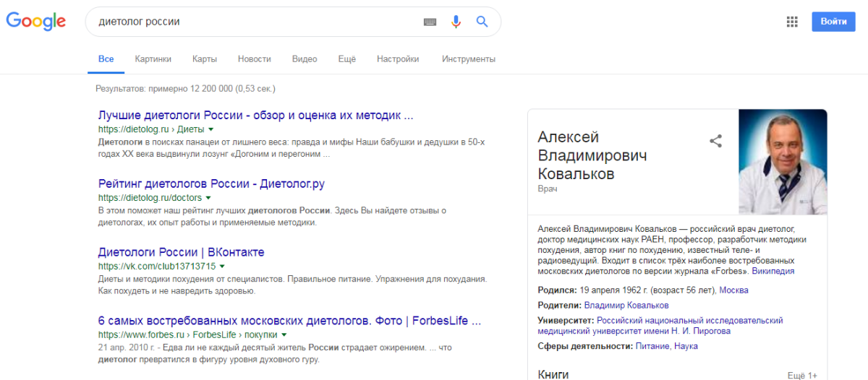Image resolution: width=868 pixels, height=380 pixels.
Task: Run search with the magnifying glass icon
Action: point(482,22)
